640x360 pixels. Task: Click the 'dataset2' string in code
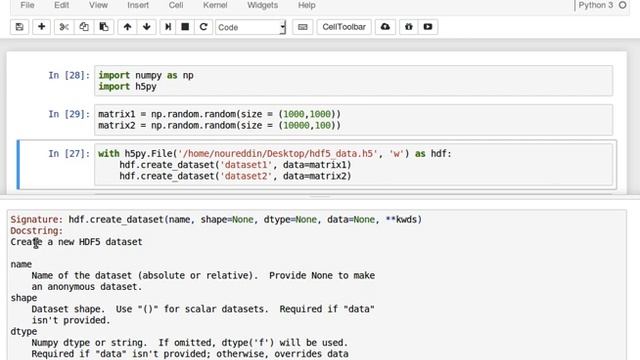(x=246, y=176)
